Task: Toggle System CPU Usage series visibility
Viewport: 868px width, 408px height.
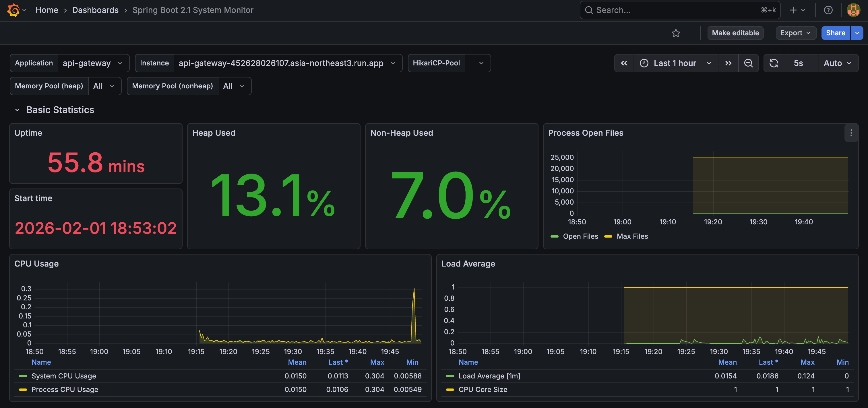Action: point(63,376)
